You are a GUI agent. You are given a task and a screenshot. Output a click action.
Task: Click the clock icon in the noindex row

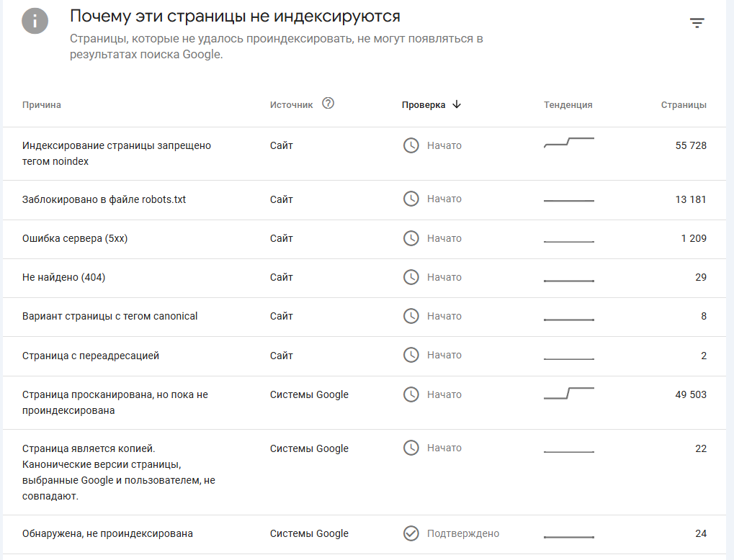pyautogui.click(x=411, y=145)
